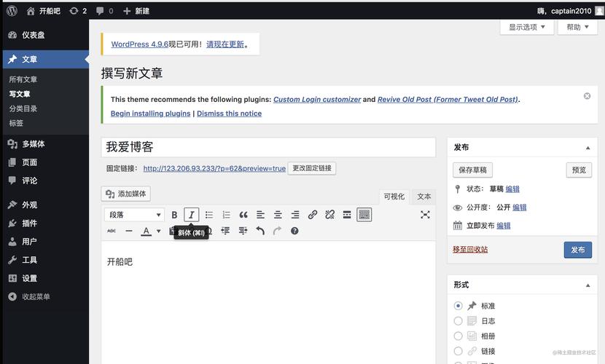Viewport: 605px width, 364px height.
Task: Select the 相册 gallery format radio
Action: pos(458,336)
